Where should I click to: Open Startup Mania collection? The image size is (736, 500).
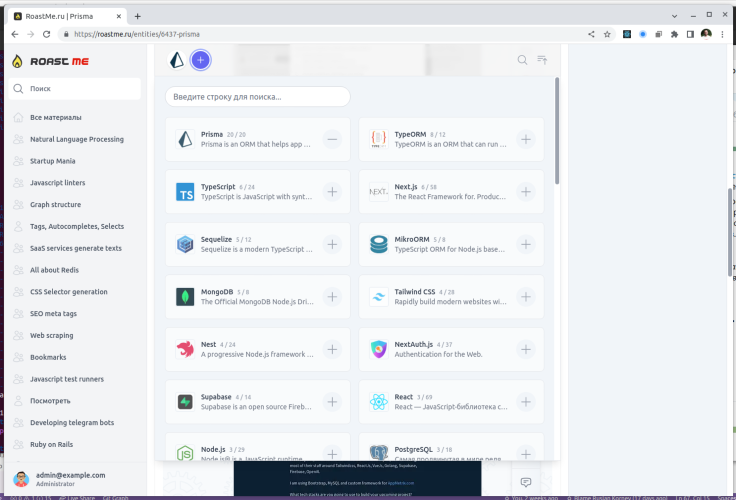coord(53,161)
